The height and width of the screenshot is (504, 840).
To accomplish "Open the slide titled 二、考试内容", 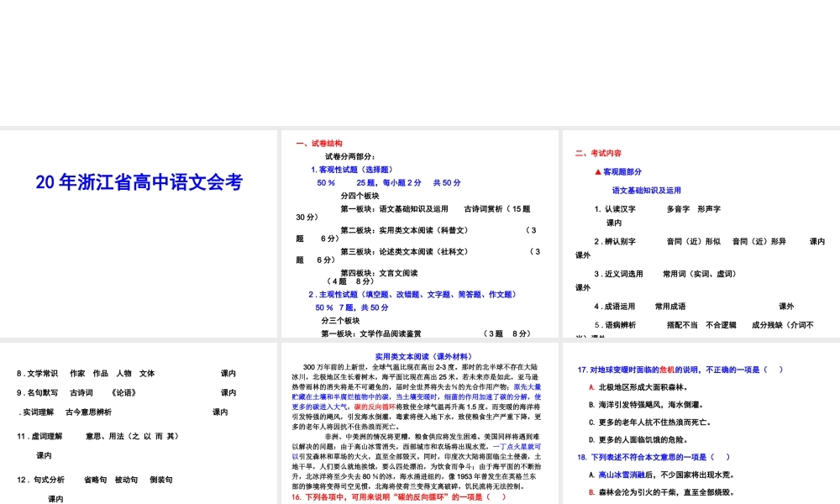I will pos(701,234).
